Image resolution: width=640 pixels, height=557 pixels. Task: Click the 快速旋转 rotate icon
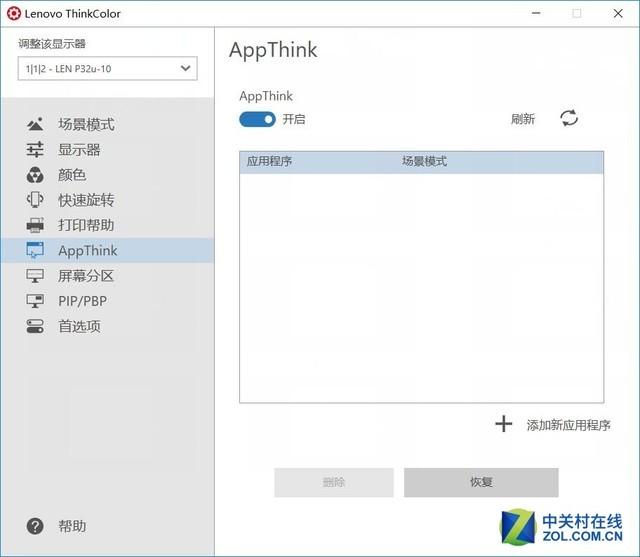pos(35,200)
